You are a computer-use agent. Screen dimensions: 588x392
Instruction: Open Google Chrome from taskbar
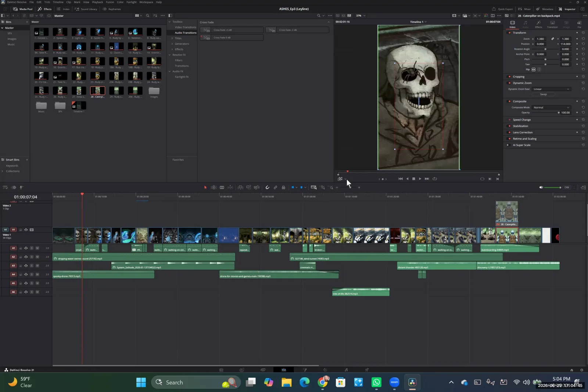coord(323,382)
